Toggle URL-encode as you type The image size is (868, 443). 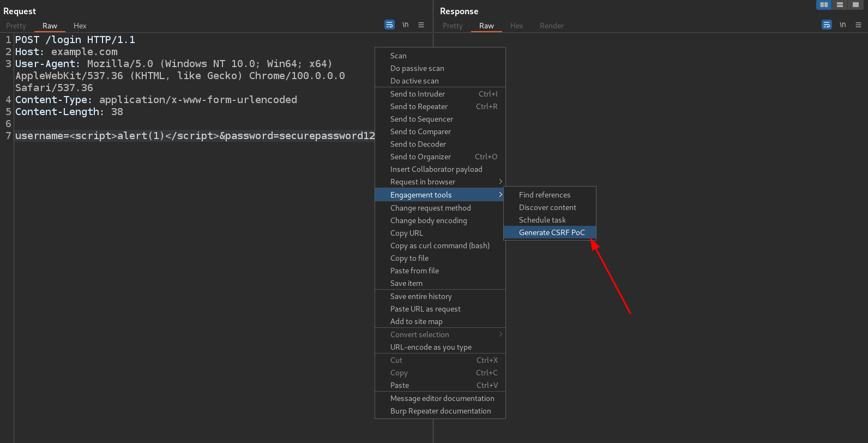tap(440, 347)
